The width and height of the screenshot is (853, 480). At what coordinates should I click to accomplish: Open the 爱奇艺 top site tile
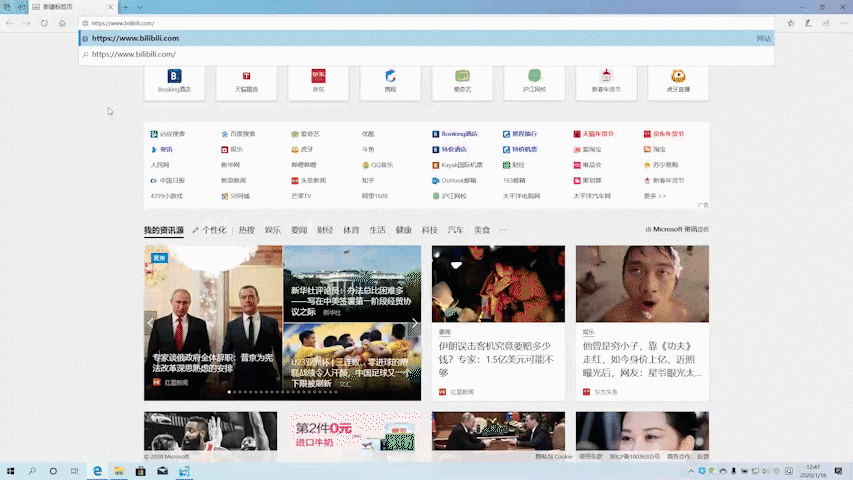pyautogui.click(x=462, y=82)
